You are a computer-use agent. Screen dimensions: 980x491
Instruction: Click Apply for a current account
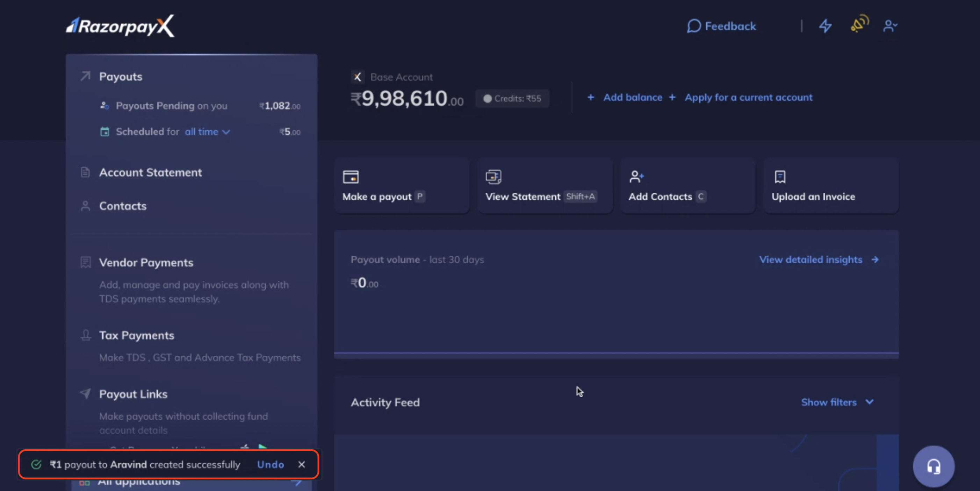point(748,98)
